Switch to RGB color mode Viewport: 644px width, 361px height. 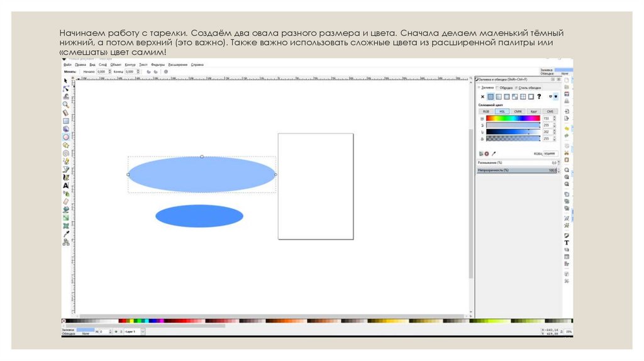[x=486, y=111]
